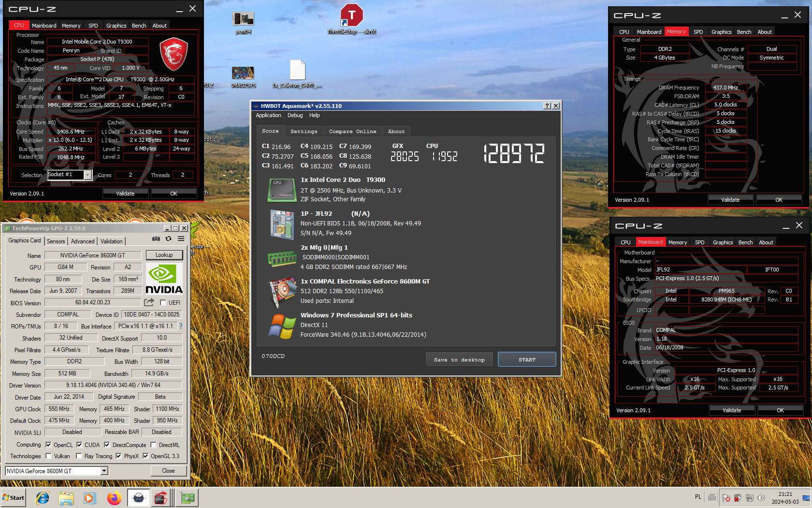Toggle the PhysX checkbox
This screenshot has width=812, height=508.
118,456
